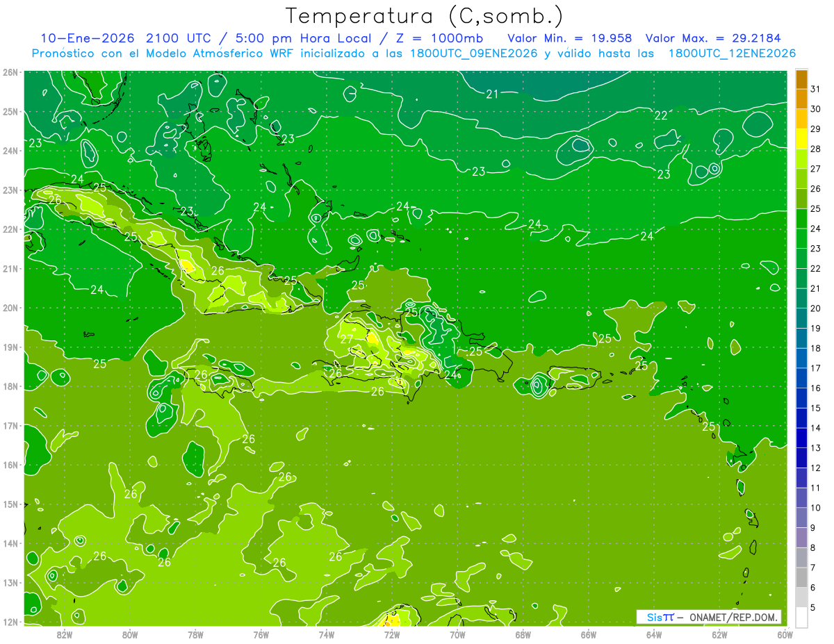Click the 27 contour label over Haiti
The width and height of the screenshot is (834, 644).
pos(346,339)
